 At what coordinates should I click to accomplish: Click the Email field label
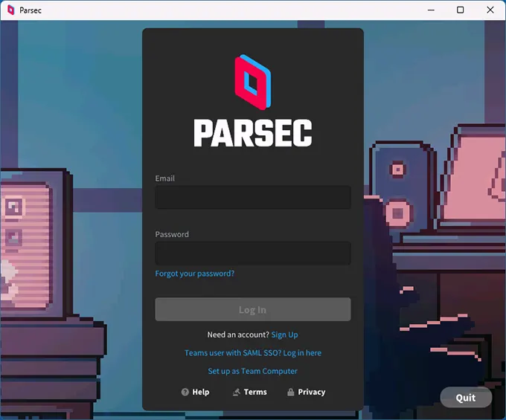[x=165, y=178]
